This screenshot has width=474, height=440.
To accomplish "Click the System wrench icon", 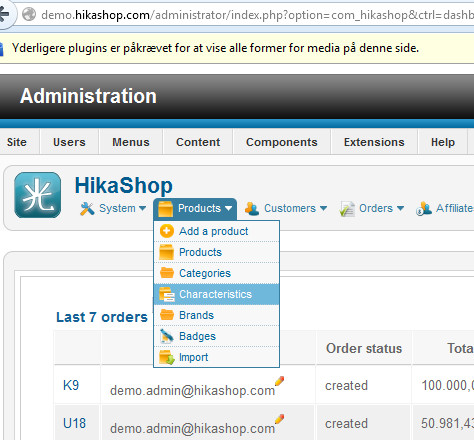I will [87, 209].
